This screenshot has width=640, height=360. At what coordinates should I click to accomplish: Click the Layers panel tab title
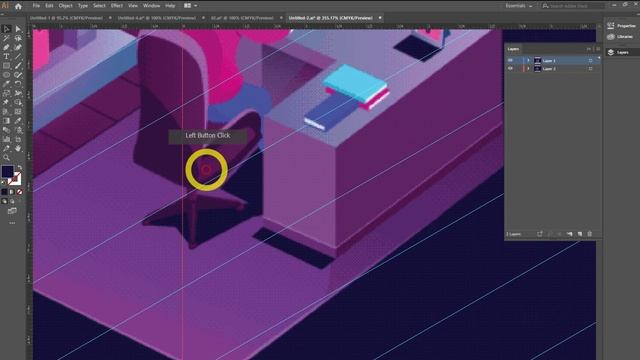click(x=513, y=49)
